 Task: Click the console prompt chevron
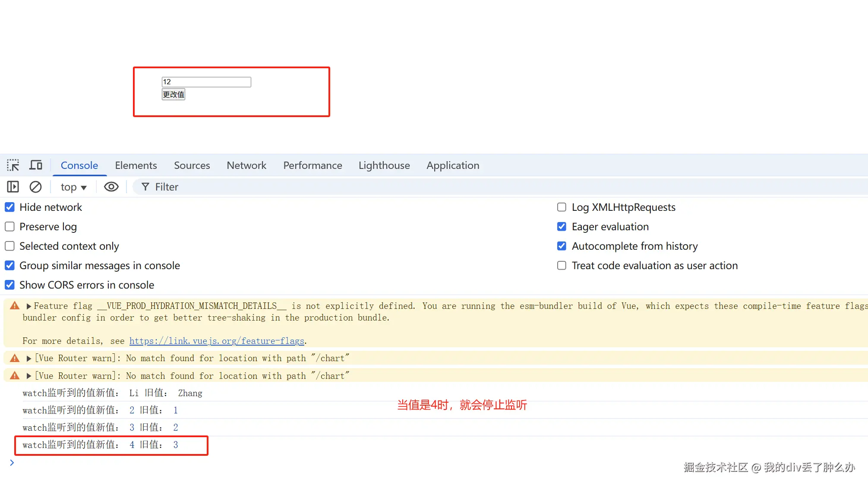coord(12,463)
